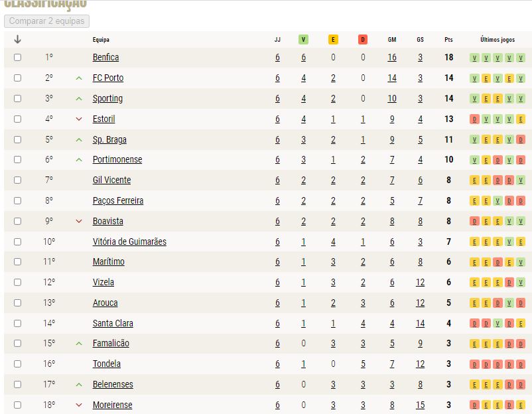
Task: Click the red D losses column header
Action: [x=363, y=39]
